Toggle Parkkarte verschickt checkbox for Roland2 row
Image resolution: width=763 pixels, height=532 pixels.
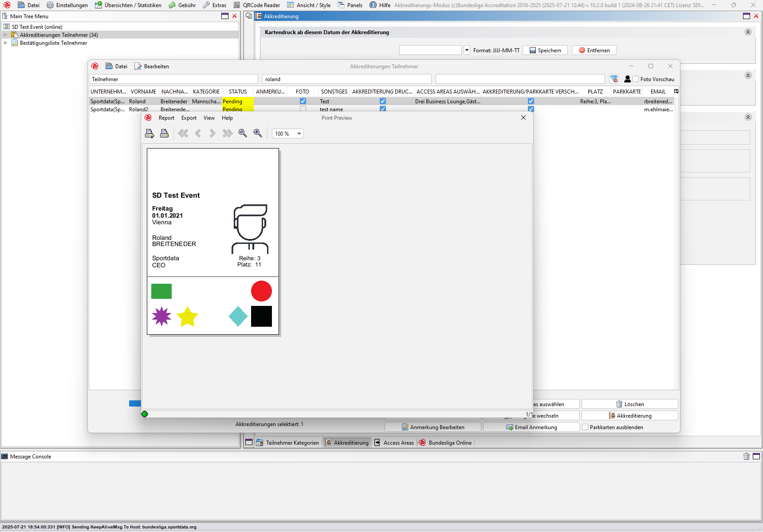click(531, 109)
